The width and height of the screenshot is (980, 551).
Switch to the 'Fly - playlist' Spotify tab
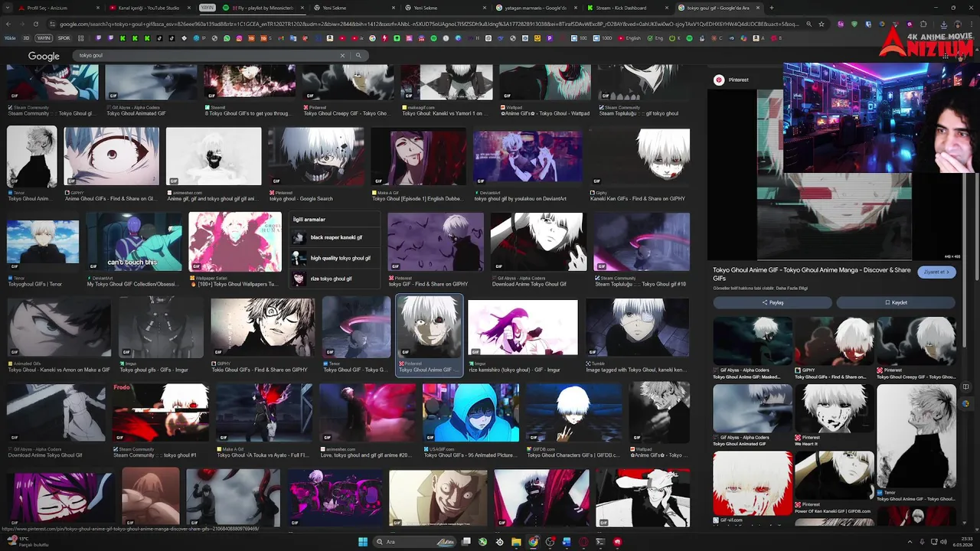pos(264,8)
